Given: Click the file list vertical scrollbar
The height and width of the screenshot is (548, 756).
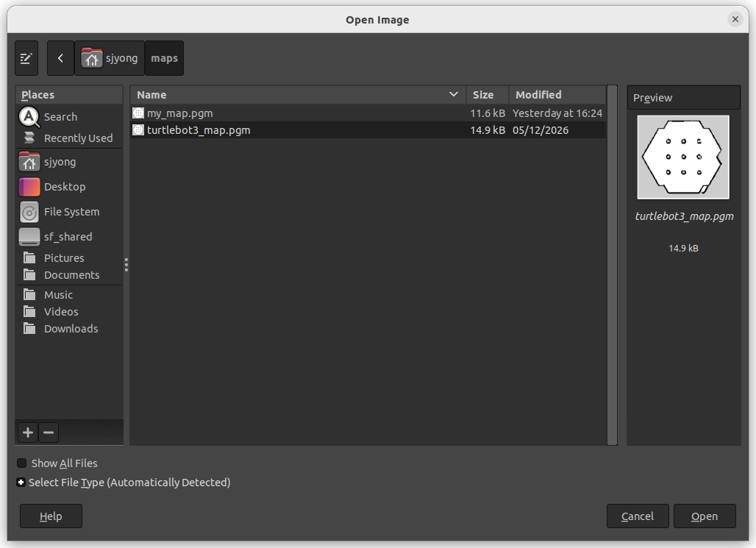Looking at the screenshot, I should pos(613,266).
